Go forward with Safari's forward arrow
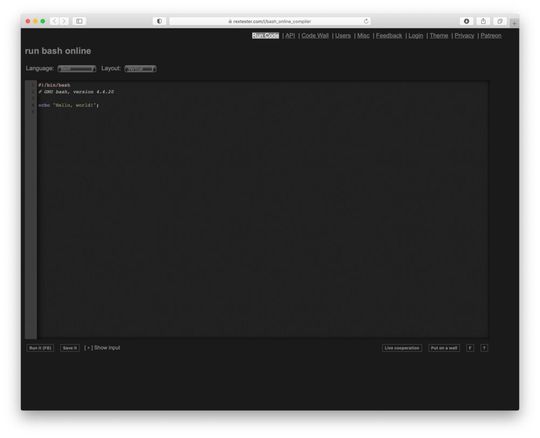Image resolution: width=540 pixels, height=438 pixels. coord(64,21)
